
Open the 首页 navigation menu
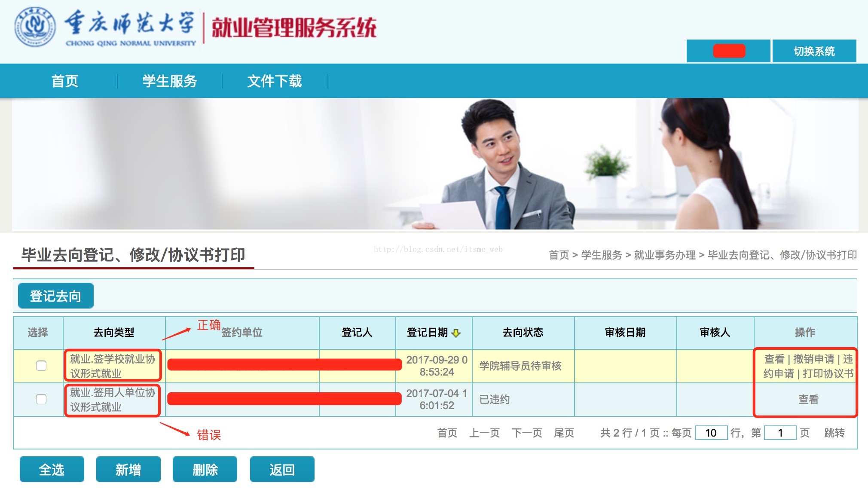[x=65, y=81]
